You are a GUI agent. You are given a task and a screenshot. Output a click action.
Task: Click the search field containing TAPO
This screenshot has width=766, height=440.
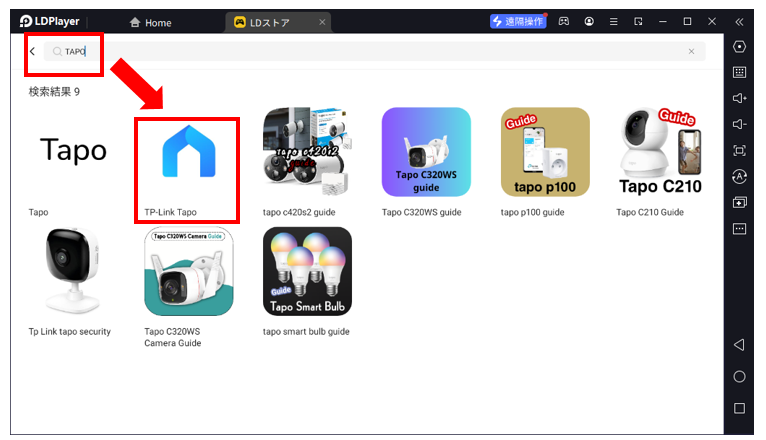[374, 51]
